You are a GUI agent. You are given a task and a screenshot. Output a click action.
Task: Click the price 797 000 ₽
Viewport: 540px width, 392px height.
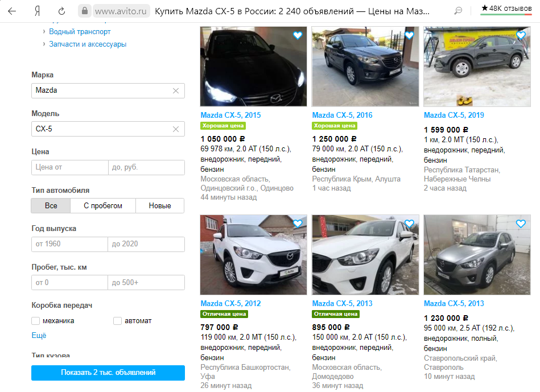(219, 327)
